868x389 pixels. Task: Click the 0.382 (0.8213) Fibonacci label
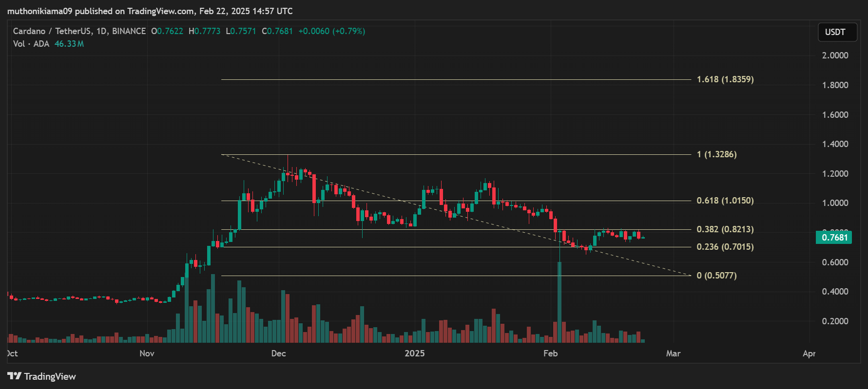click(x=725, y=229)
